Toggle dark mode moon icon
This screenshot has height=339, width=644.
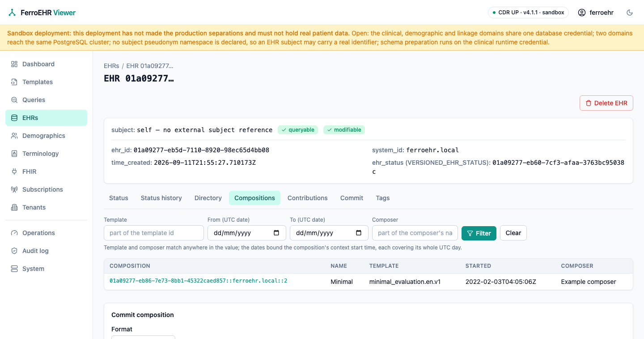tap(630, 13)
